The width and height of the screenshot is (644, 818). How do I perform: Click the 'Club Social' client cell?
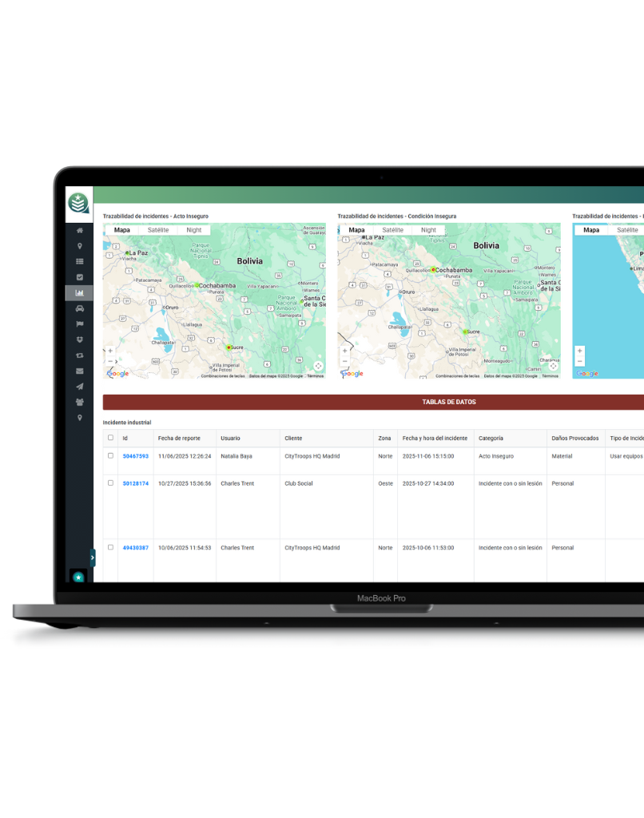(299, 483)
